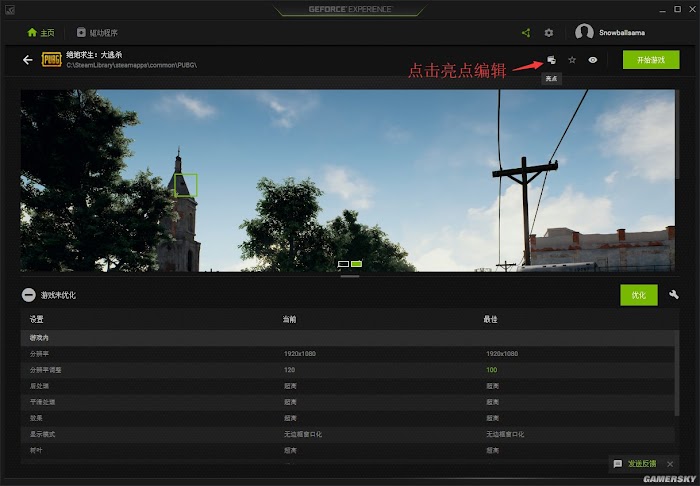Click current 1920x1080 resolution value
Screen dimensions: 700x486
coord(300,354)
